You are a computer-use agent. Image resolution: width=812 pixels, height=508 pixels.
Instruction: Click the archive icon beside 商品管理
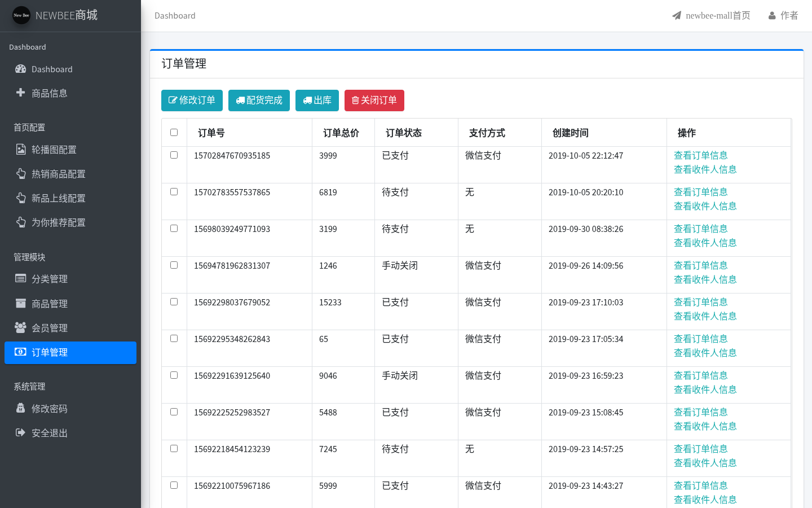[x=21, y=303]
